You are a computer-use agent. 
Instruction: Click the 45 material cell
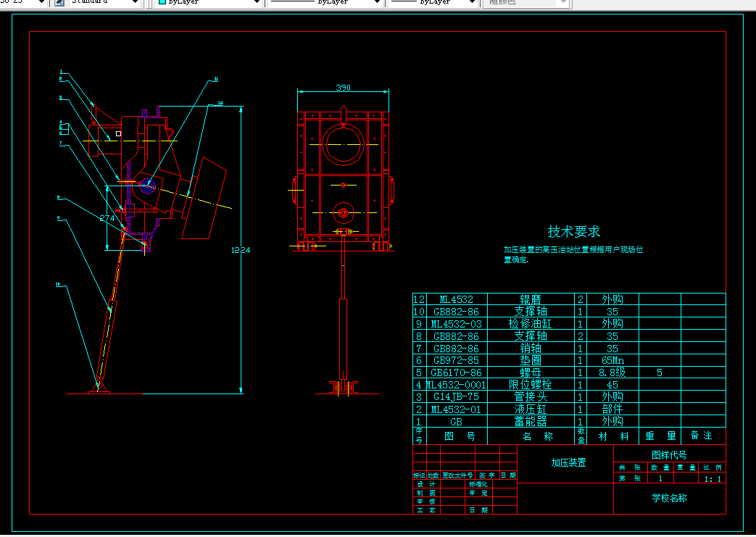point(612,385)
